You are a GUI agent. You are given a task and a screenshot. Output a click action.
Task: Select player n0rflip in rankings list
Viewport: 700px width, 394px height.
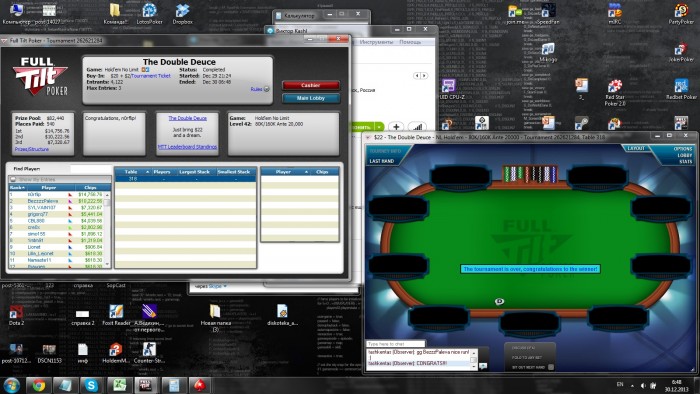click(x=56, y=195)
